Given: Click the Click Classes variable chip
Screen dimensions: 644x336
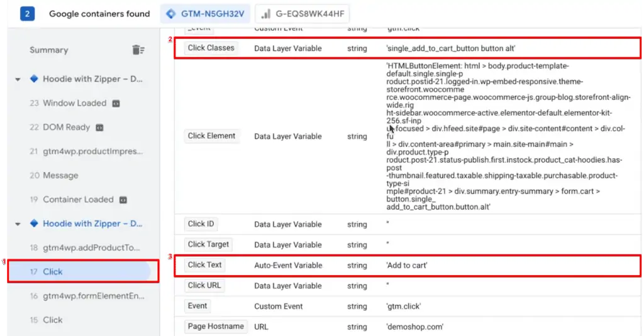Looking at the screenshot, I should (211, 48).
